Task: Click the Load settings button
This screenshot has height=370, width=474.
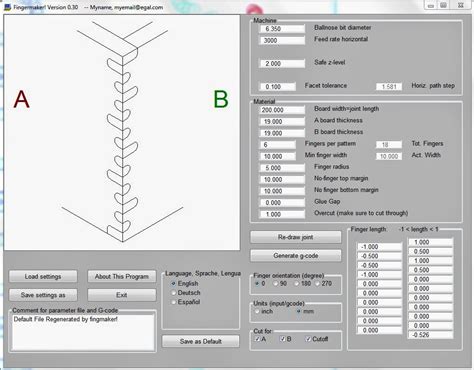Action: coord(43,276)
